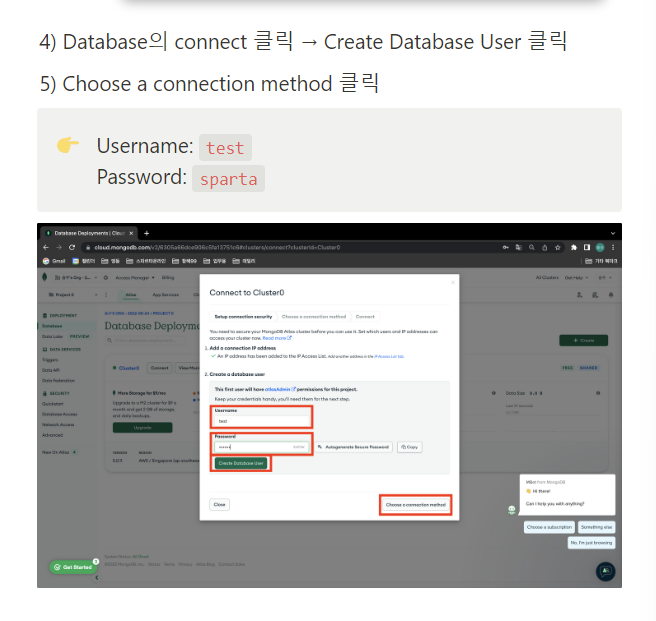Click All Clusters in Atlas header

(x=547, y=277)
